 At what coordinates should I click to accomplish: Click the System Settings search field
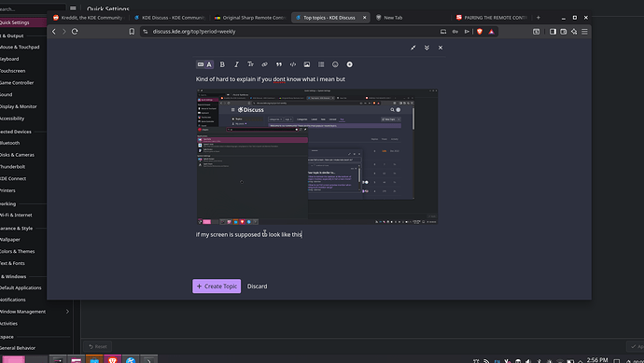pos(33,8)
